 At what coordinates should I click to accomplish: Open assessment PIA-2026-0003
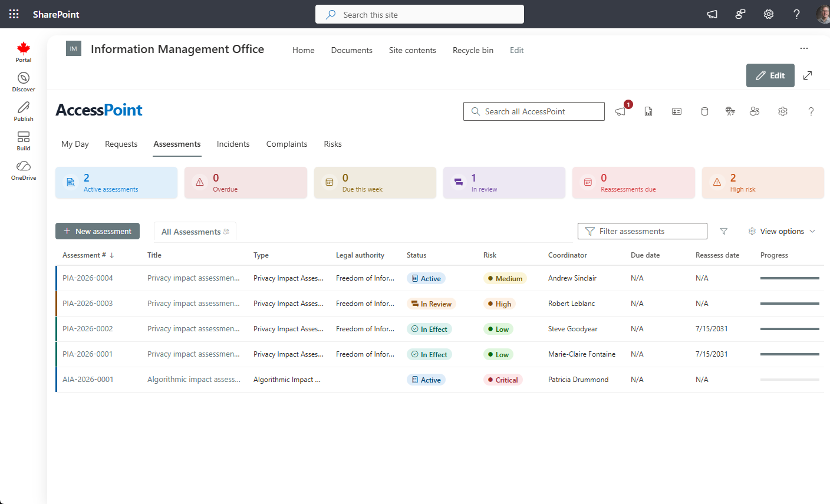88,304
